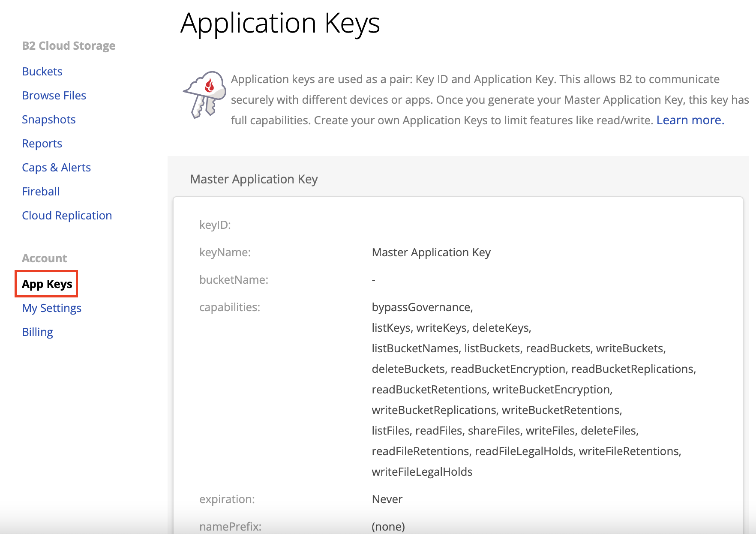The image size is (756, 534).
Task: Follow the Learn more link
Action: click(690, 120)
